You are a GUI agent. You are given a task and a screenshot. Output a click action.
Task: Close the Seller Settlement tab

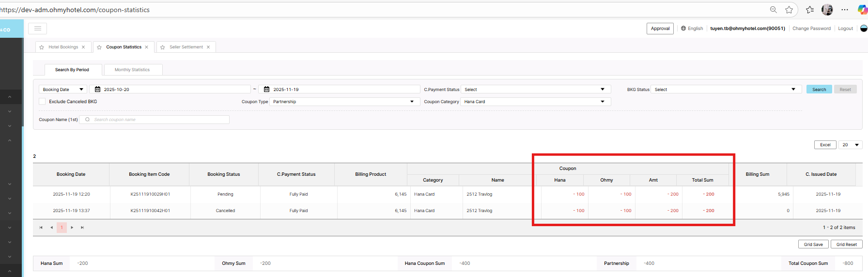click(208, 47)
